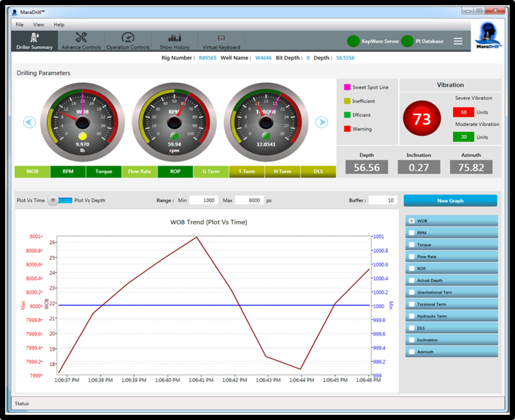Viewport: 515px width, 420px height.
Task: Select the Operation Controls gauge icon
Action: [x=128, y=38]
